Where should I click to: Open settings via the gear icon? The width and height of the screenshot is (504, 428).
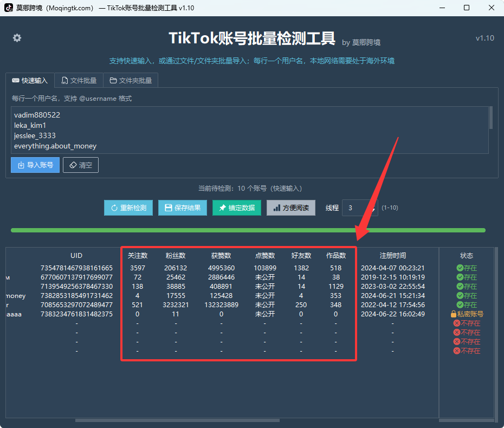(x=17, y=38)
